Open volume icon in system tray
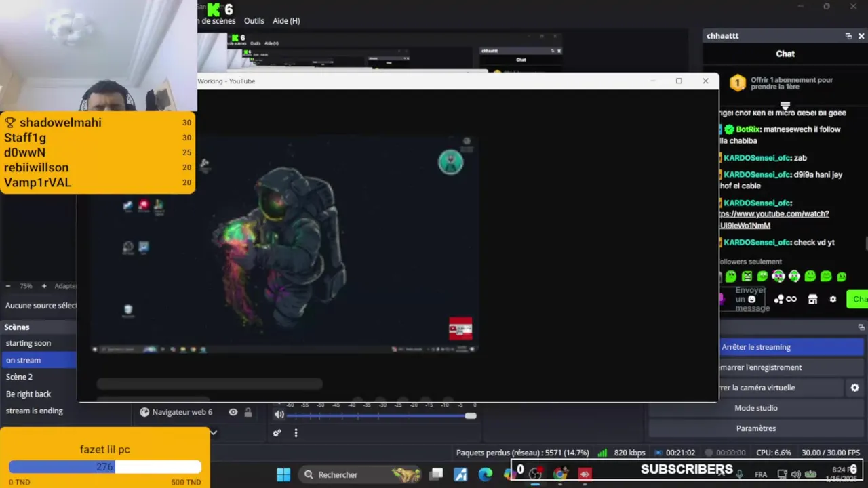 tap(795, 474)
